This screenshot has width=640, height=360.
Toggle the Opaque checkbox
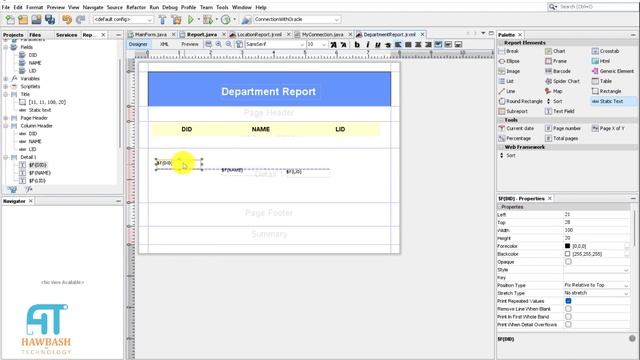point(568,262)
